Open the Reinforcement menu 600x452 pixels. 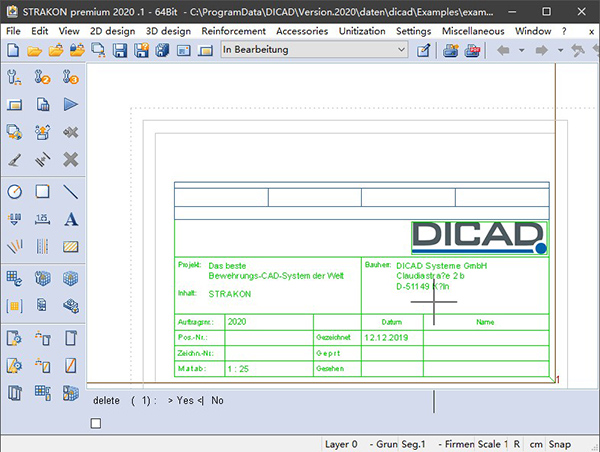click(233, 31)
